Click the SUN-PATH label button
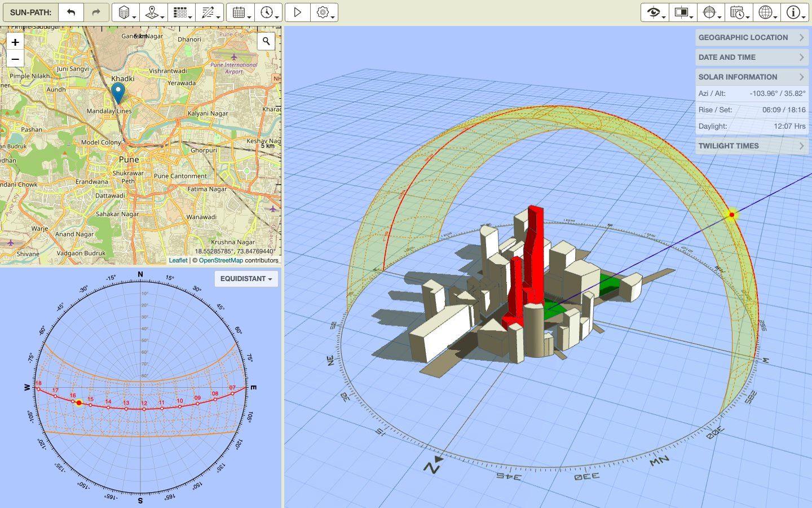This screenshot has width=812, height=508. (x=30, y=12)
